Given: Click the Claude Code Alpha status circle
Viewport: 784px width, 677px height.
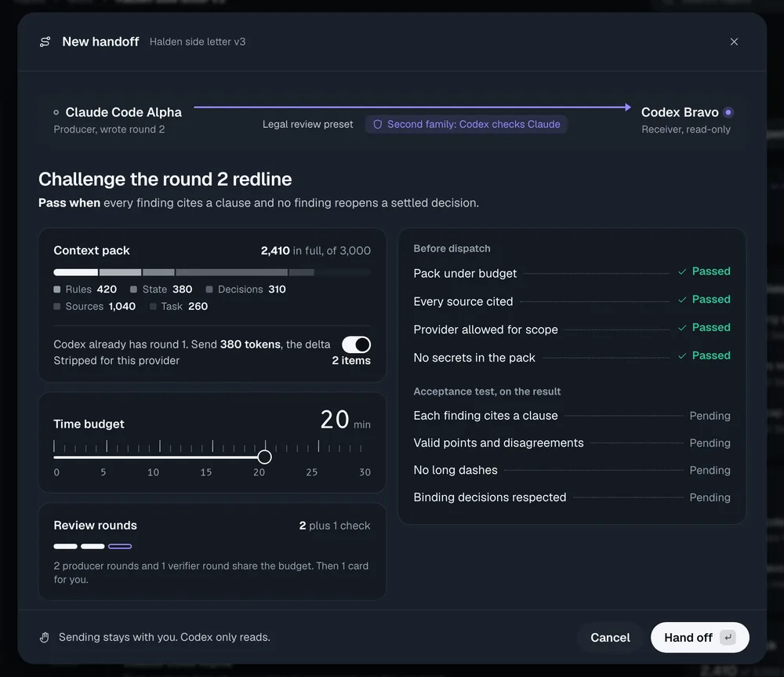Looking at the screenshot, I should [x=56, y=113].
